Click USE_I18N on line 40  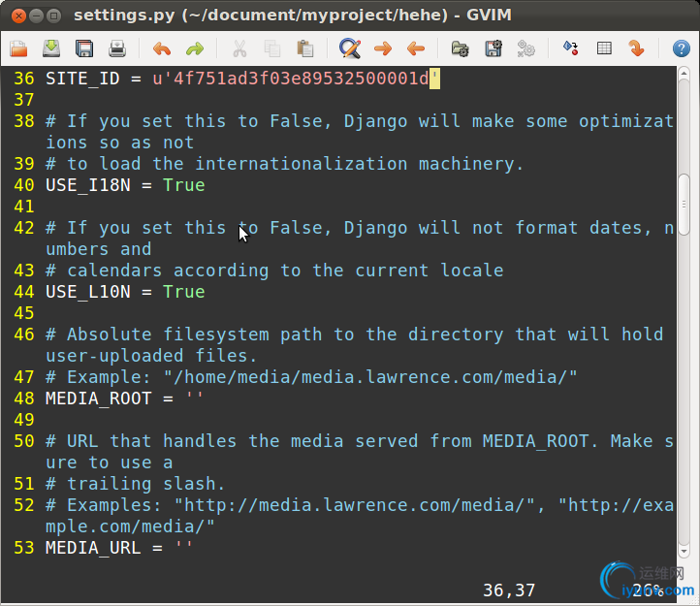pyautogui.click(x=88, y=185)
